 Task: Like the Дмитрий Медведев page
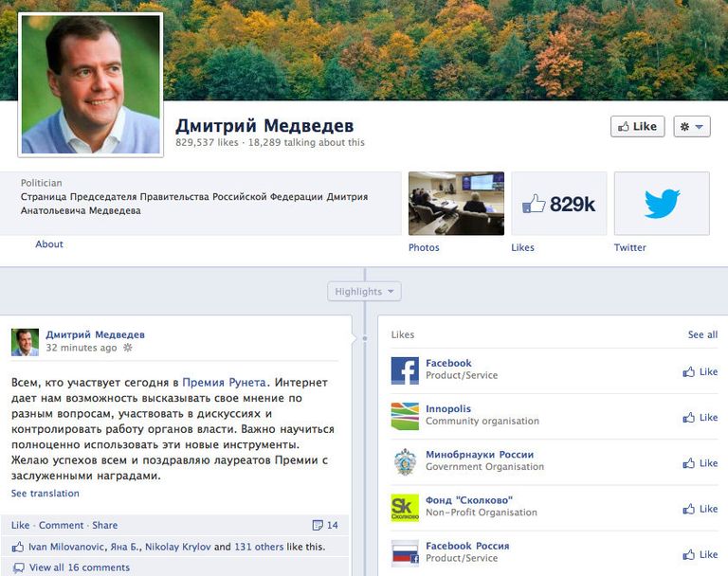click(x=637, y=126)
